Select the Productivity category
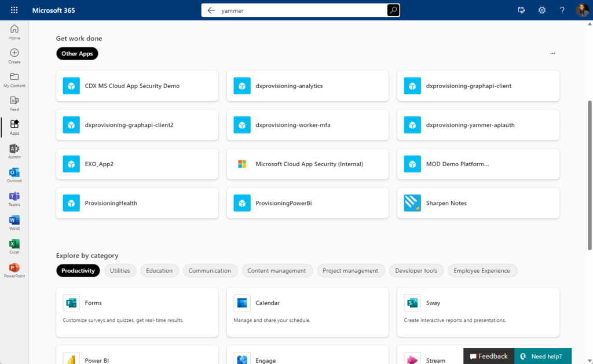 point(78,271)
